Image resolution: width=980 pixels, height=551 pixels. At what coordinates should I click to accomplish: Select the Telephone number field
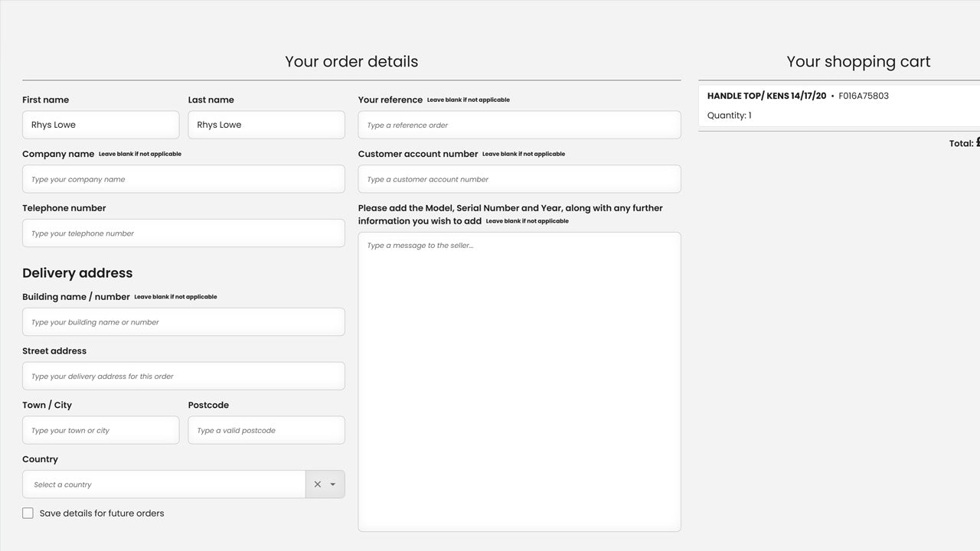tap(183, 233)
